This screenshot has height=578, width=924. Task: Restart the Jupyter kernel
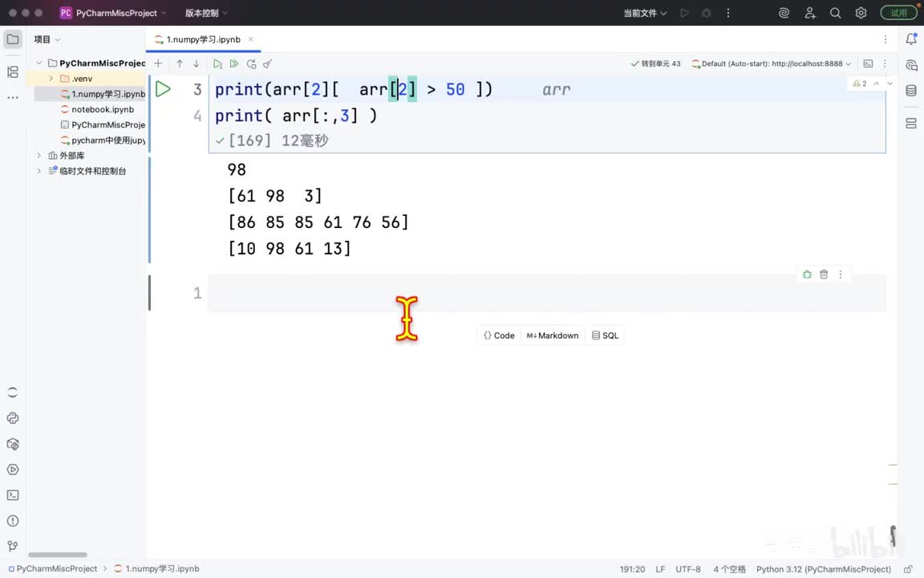pos(251,63)
